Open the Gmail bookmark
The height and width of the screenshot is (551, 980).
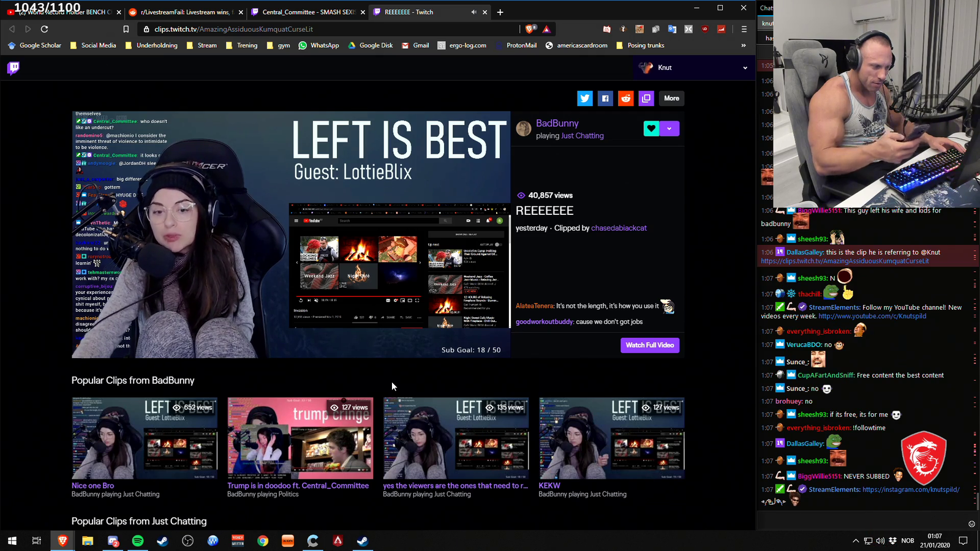415,45
